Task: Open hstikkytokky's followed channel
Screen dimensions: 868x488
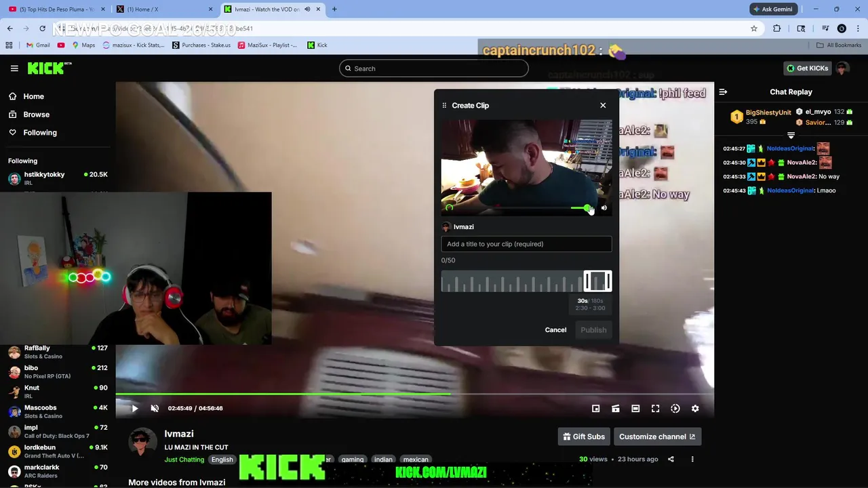Action: pos(58,178)
